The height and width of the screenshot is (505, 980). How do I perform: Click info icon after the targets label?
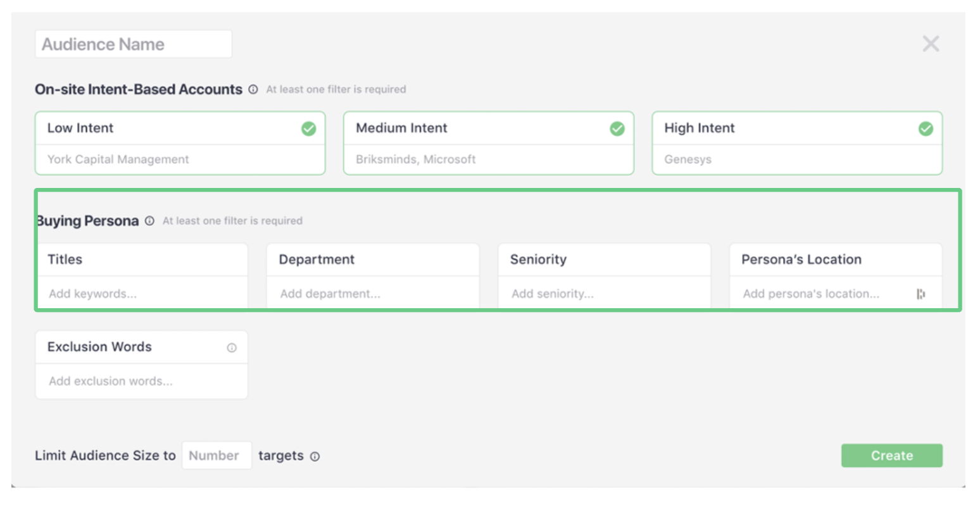315,456
